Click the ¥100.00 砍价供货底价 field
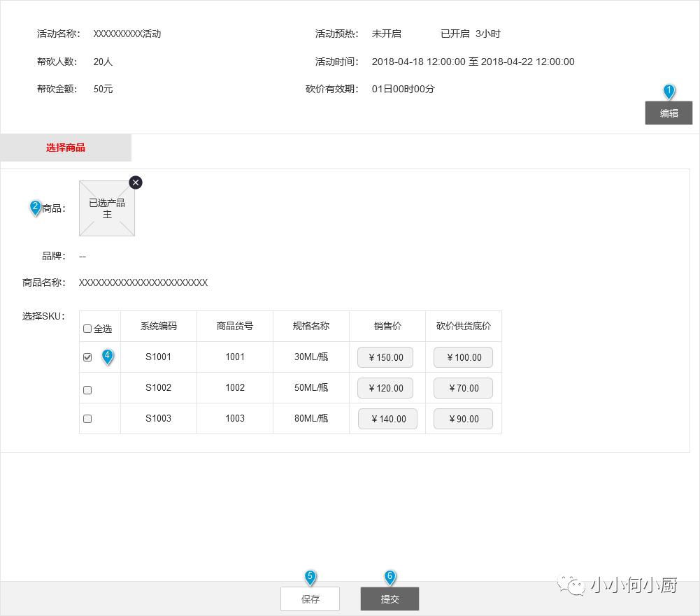This screenshot has height=616, width=700. point(463,357)
